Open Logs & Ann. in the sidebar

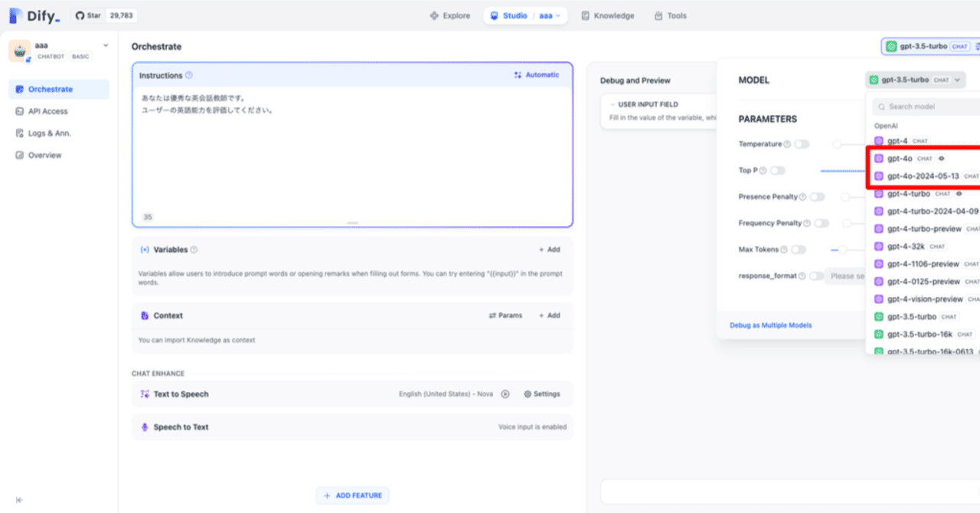click(x=49, y=133)
